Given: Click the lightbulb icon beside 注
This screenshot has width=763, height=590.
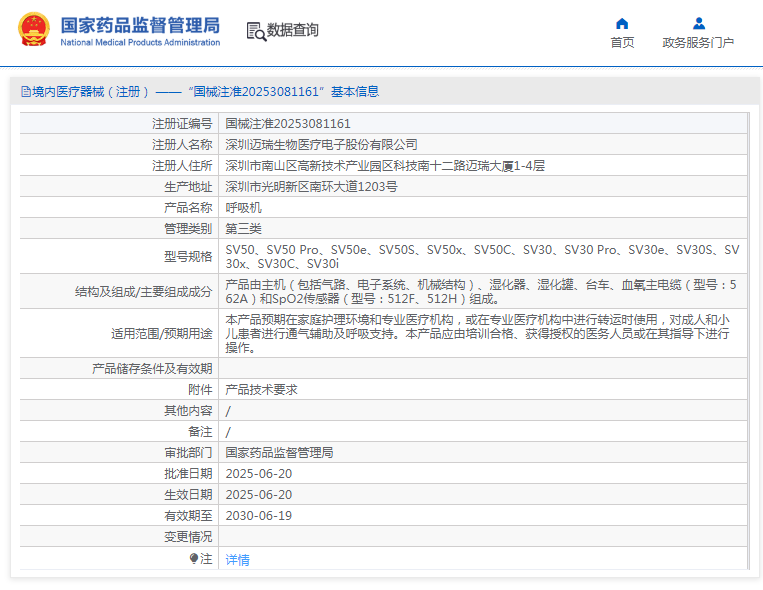Looking at the screenshot, I should 194,559.
